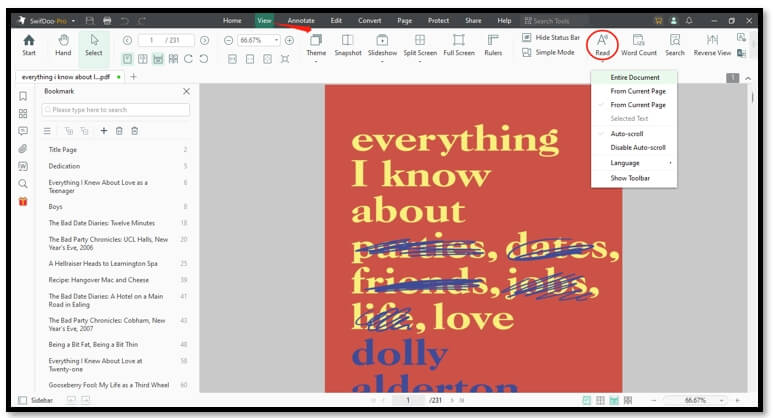The width and height of the screenshot is (773, 418).
Task: Go to the Start home icon
Action: pyautogui.click(x=29, y=44)
